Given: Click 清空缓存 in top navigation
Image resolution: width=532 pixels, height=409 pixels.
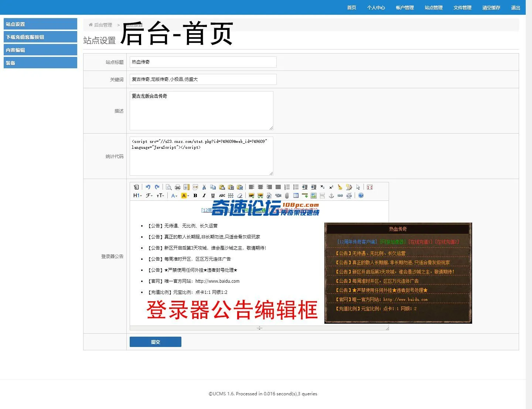Looking at the screenshot, I should 491,8.
